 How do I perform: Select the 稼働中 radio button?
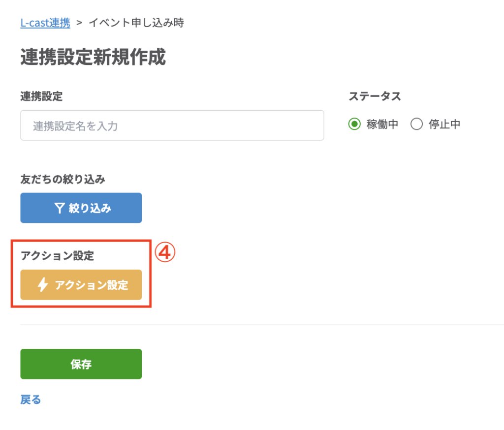(354, 124)
